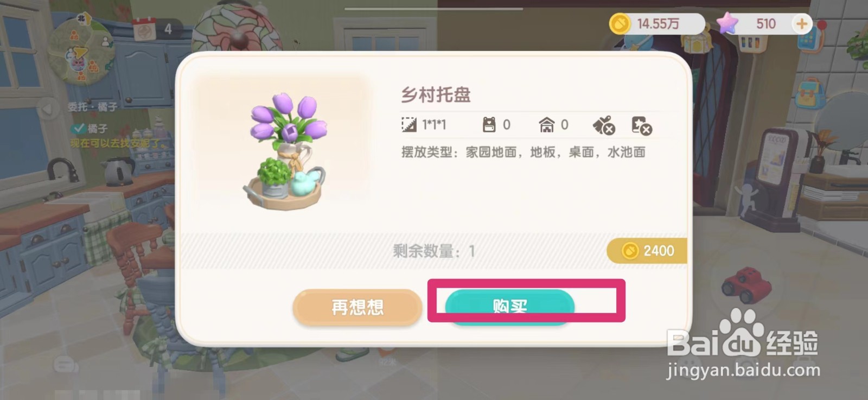Tap the backpack count icon
The height and width of the screenshot is (400, 868).
pyautogui.click(x=489, y=125)
